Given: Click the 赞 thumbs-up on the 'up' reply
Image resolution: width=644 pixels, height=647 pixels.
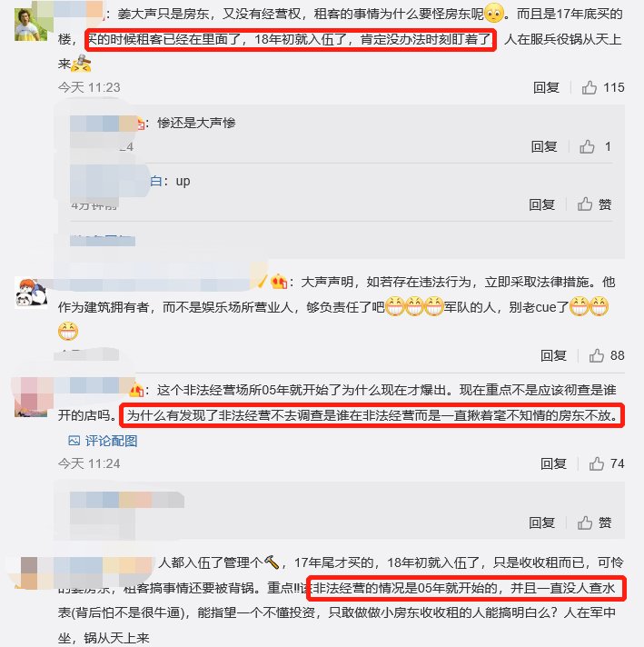Looking at the screenshot, I should tap(585, 204).
